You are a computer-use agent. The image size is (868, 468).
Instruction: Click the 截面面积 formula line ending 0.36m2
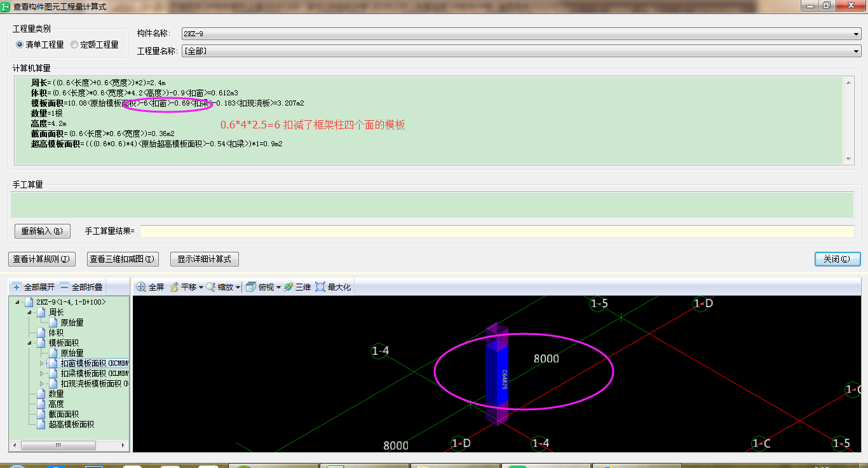coord(102,134)
